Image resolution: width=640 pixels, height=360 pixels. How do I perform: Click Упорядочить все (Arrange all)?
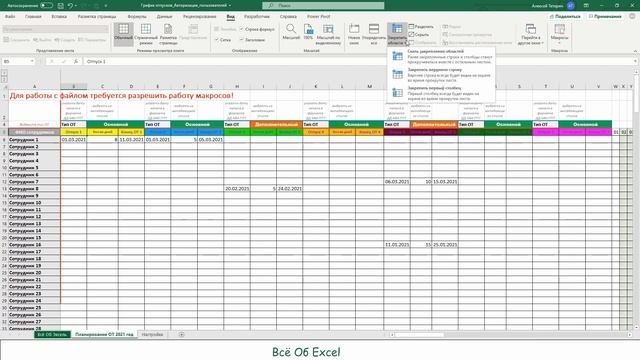point(374,34)
